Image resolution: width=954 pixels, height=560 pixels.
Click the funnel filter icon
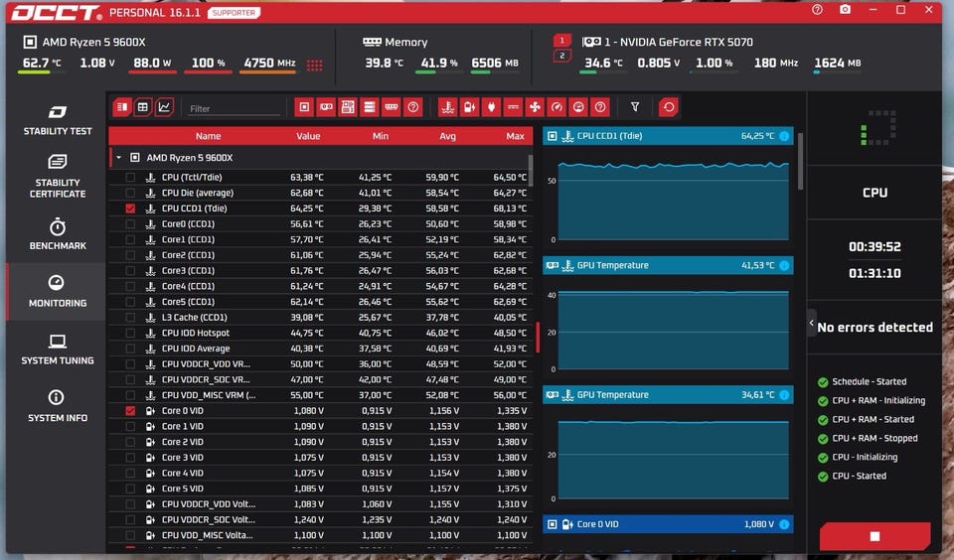click(635, 107)
